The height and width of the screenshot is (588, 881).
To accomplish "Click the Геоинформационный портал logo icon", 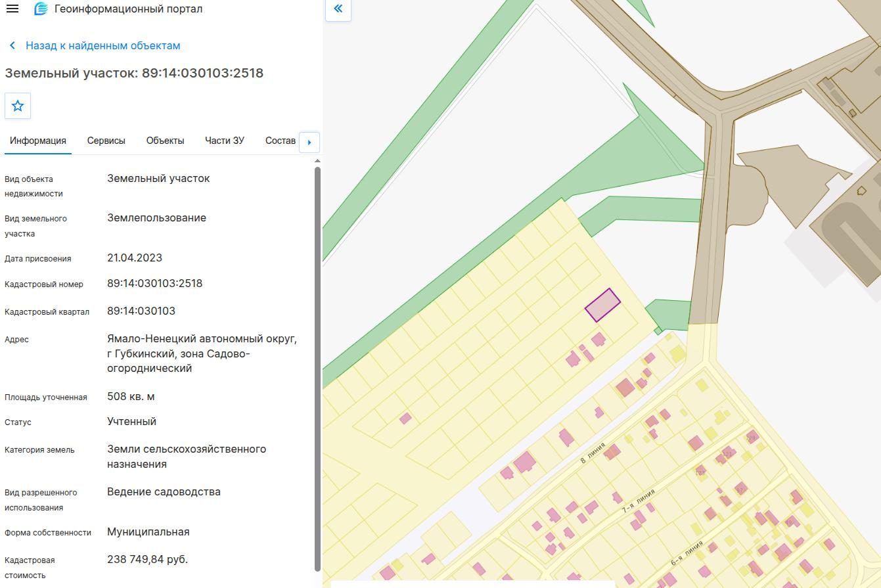I will coord(41,9).
